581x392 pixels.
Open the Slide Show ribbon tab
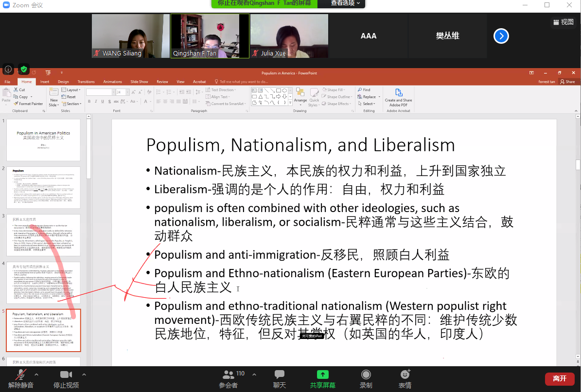coord(139,82)
